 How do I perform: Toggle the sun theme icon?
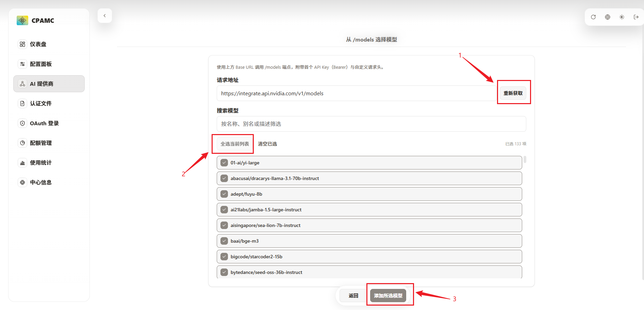point(622,17)
